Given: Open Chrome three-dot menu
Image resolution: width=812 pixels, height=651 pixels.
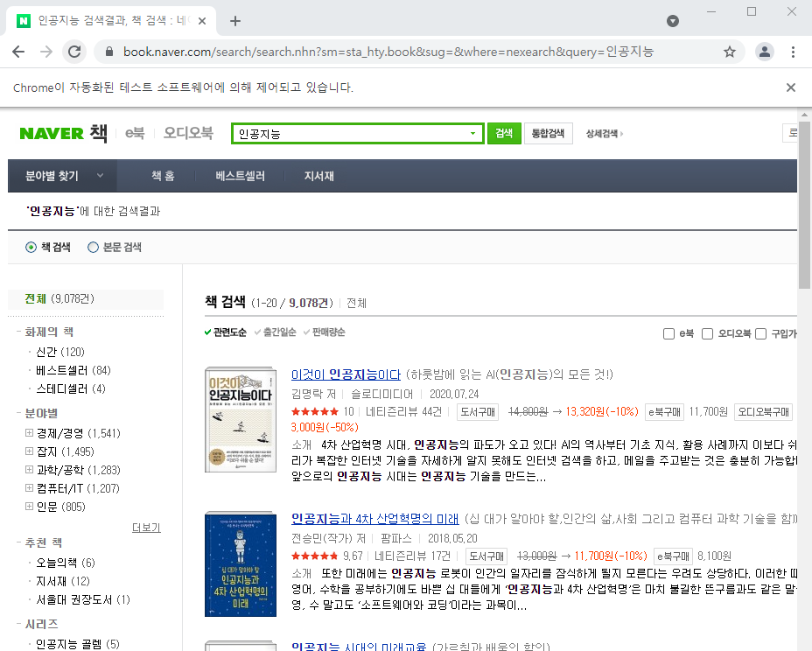Looking at the screenshot, I should 793,52.
